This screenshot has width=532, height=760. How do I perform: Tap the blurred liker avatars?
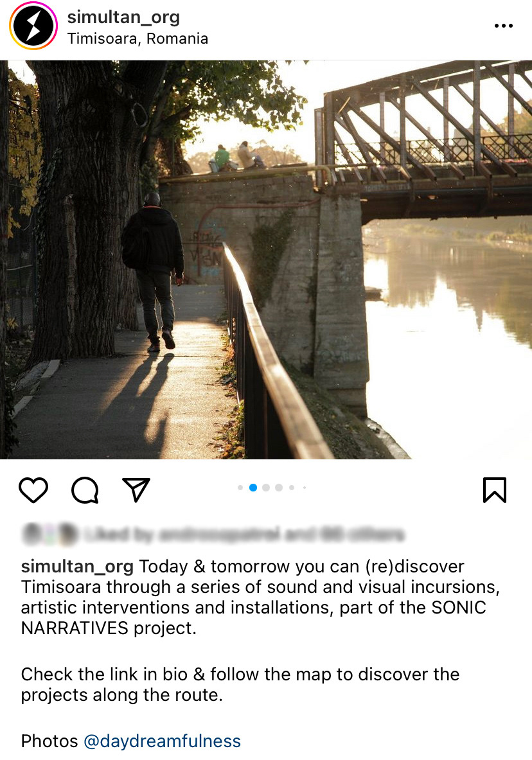[50, 534]
